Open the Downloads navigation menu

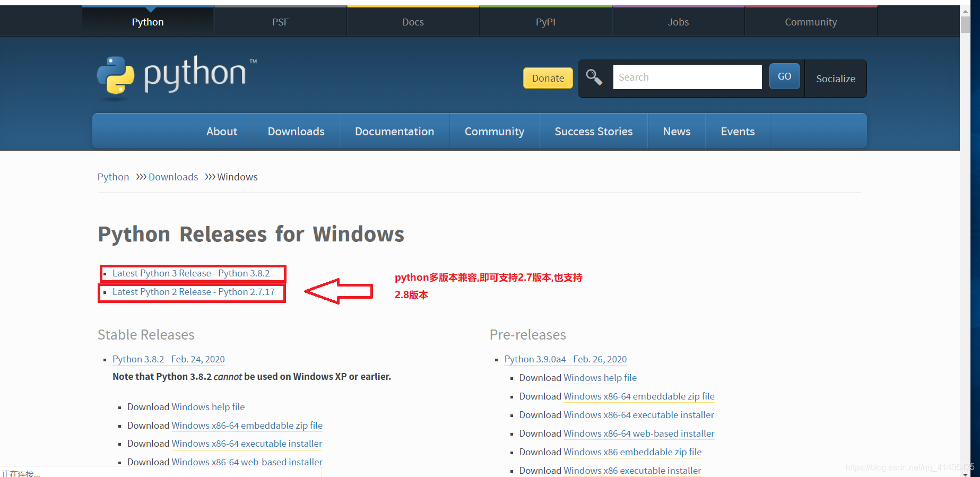[x=296, y=131]
